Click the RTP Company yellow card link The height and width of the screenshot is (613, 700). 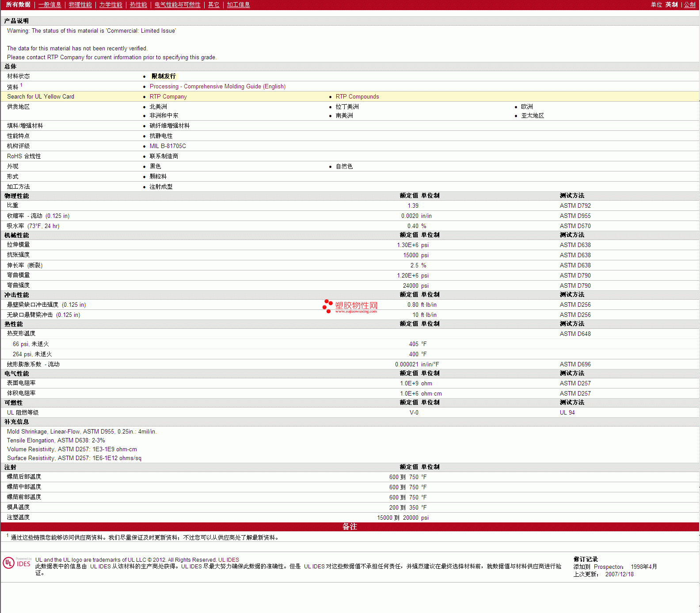(168, 97)
